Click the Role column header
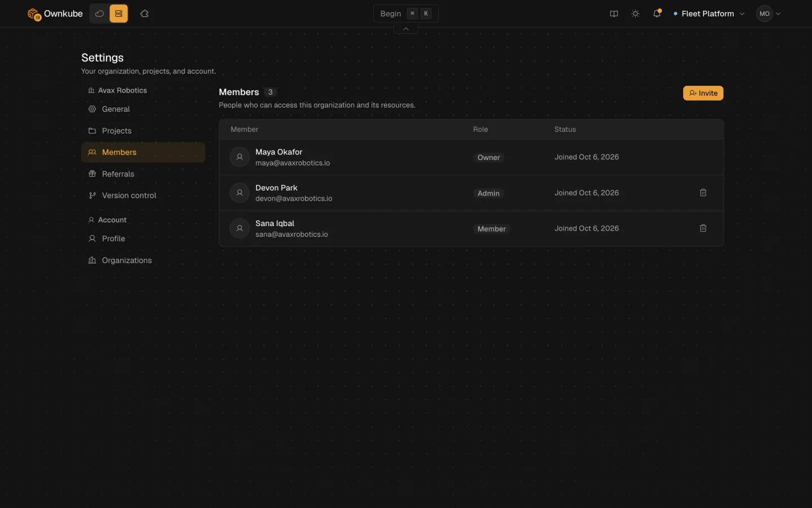 (x=481, y=130)
